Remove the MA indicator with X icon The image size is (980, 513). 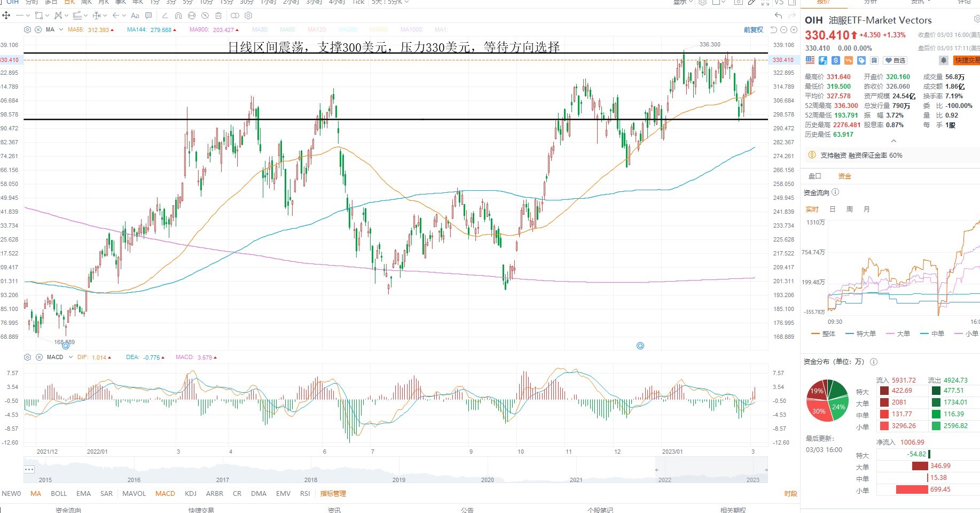38,29
